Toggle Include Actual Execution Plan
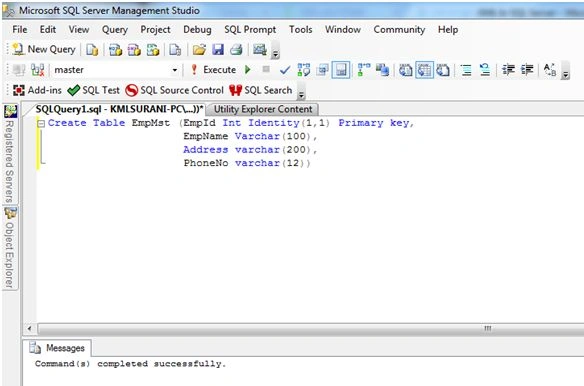This screenshot has width=584, height=386. (x=364, y=70)
